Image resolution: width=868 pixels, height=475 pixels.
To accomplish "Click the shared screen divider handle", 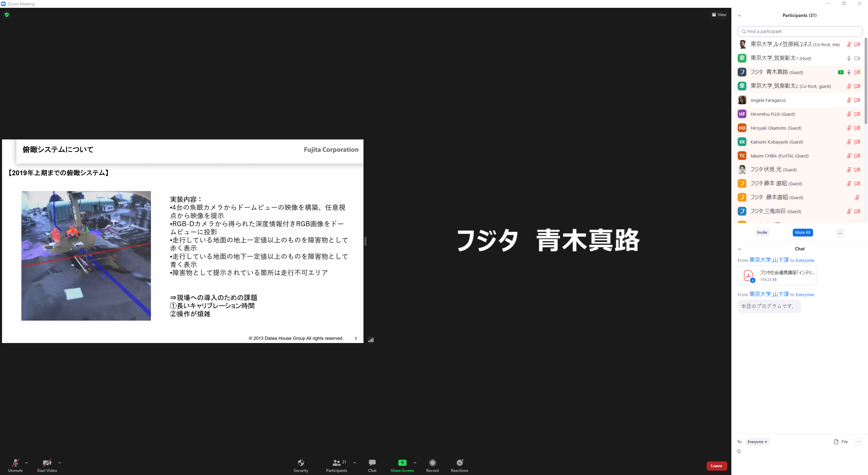I will 366,241.
